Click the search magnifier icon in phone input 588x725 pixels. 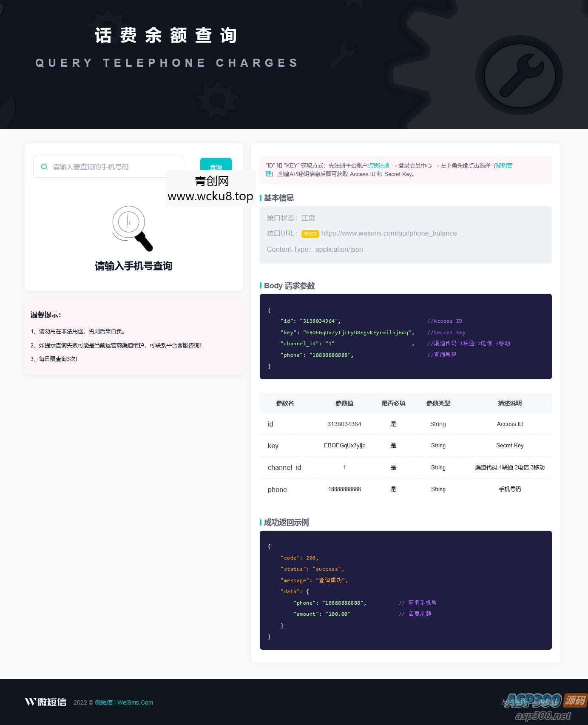click(44, 167)
